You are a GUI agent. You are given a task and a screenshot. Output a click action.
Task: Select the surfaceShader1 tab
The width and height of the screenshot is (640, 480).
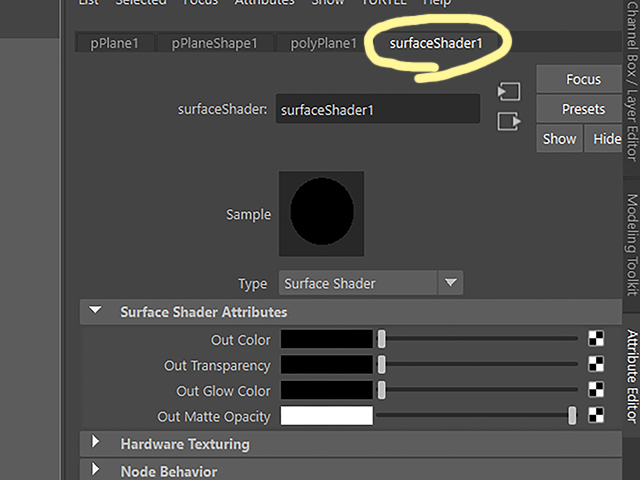[x=436, y=43]
